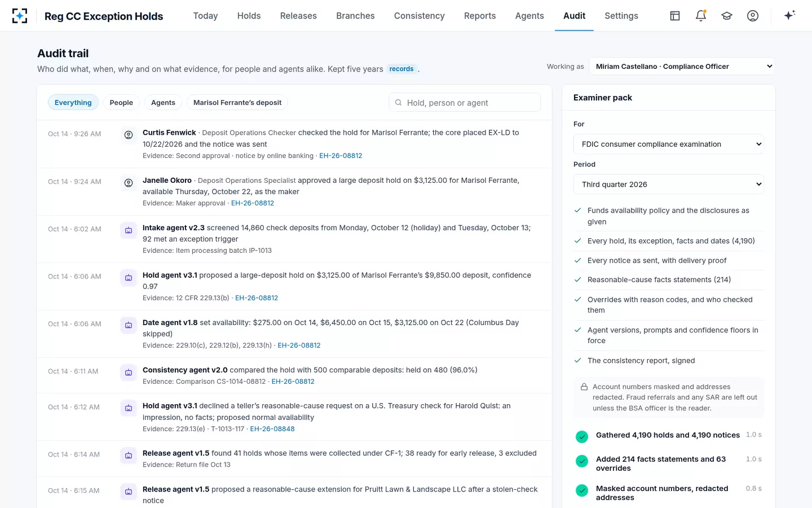The image size is (812, 508).
Task: Click person icon beside Janelle Okoro entry
Action: (129, 183)
